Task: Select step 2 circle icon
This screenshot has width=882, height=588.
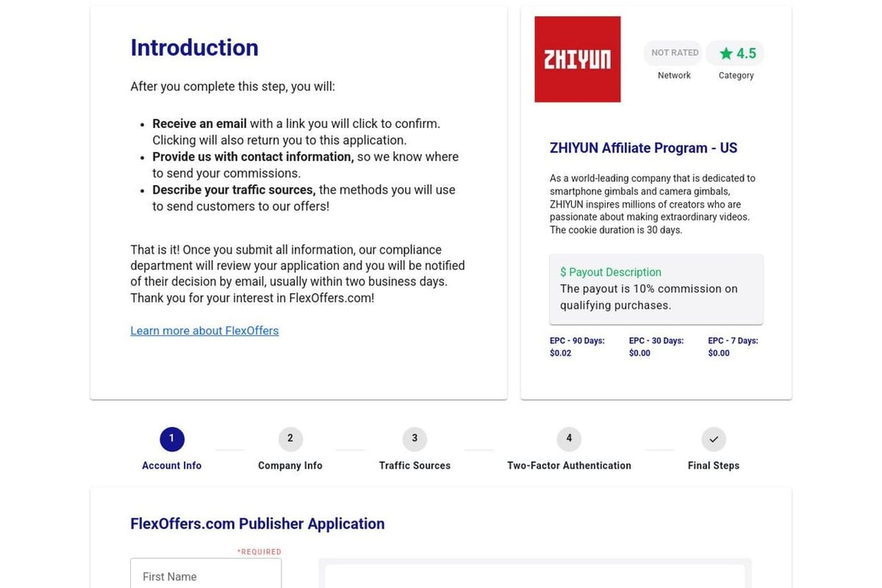Action: pos(290,439)
